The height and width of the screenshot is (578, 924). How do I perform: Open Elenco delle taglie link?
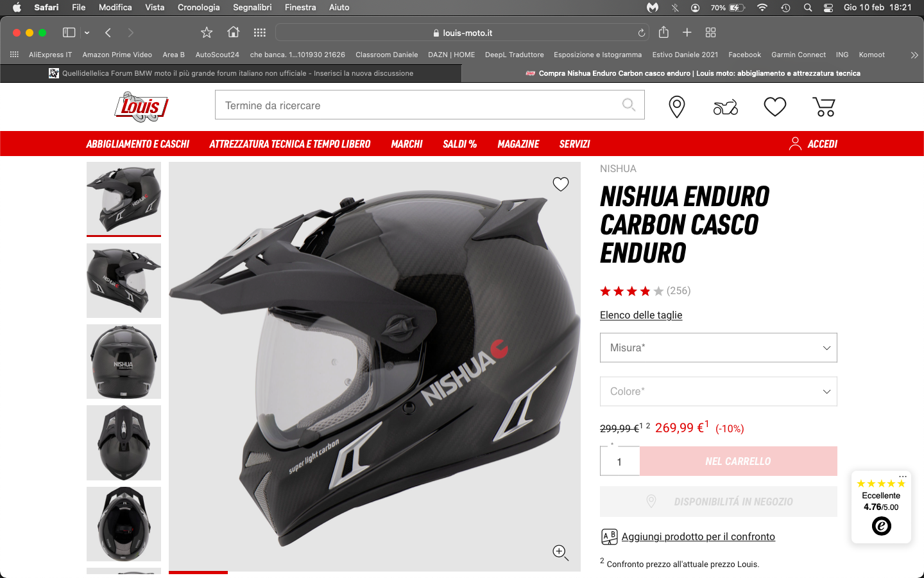pos(641,315)
